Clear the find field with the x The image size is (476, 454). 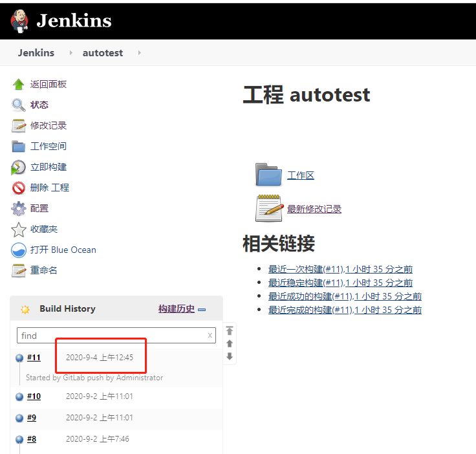point(210,336)
